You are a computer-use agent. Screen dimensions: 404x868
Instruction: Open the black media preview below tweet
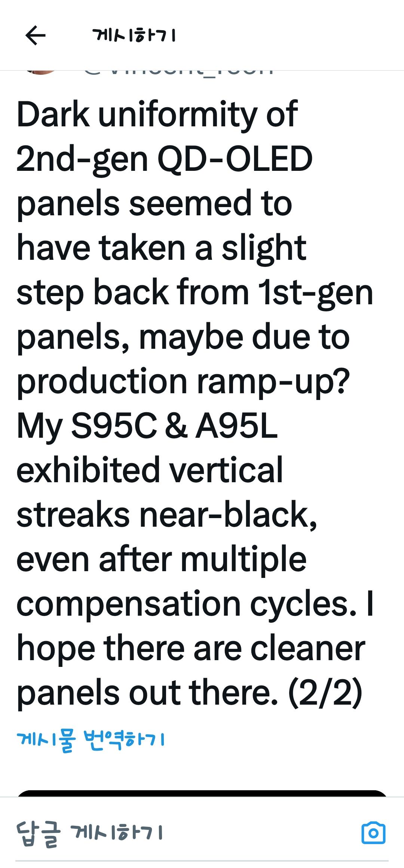pyautogui.click(x=202, y=793)
